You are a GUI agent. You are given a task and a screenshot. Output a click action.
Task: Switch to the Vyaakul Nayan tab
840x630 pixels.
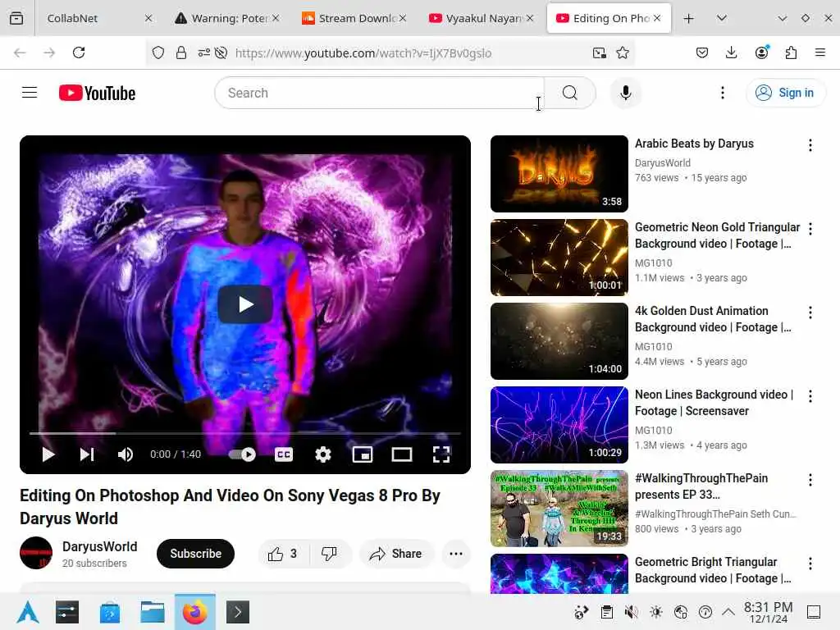(479, 18)
